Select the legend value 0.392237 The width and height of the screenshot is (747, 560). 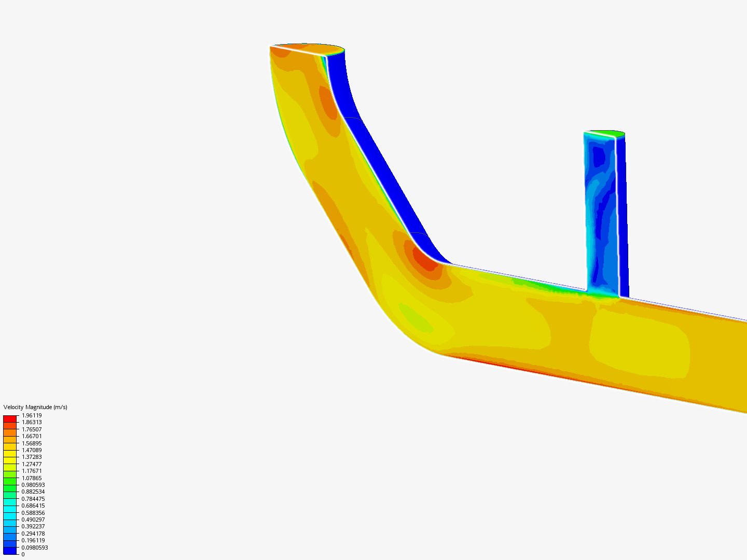[x=33, y=526]
